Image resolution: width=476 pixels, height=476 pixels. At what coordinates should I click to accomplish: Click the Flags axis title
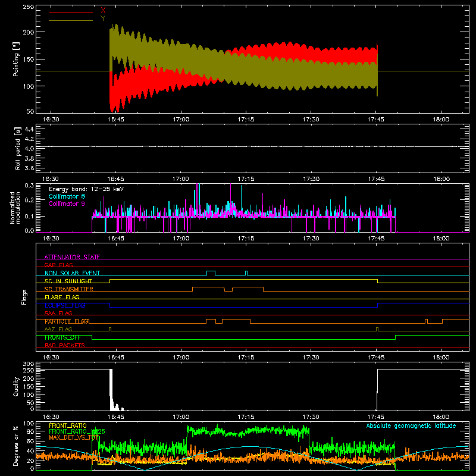coord(24,297)
